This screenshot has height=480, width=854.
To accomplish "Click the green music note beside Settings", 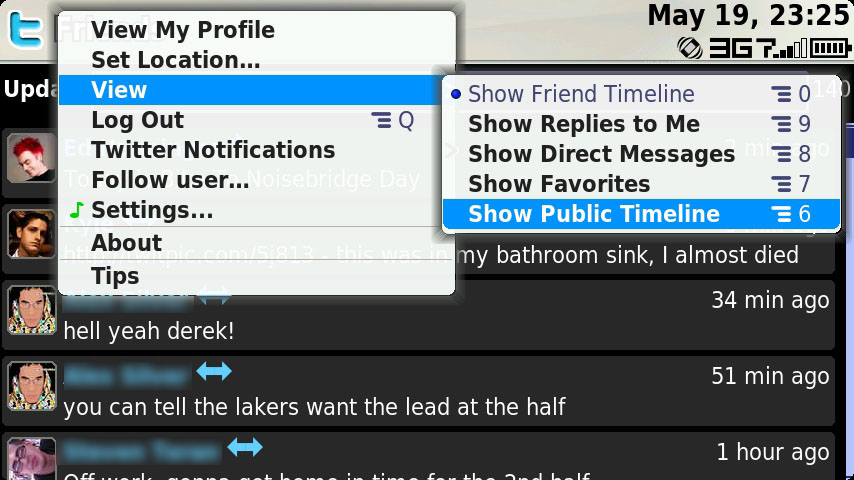I will pos(77,210).
